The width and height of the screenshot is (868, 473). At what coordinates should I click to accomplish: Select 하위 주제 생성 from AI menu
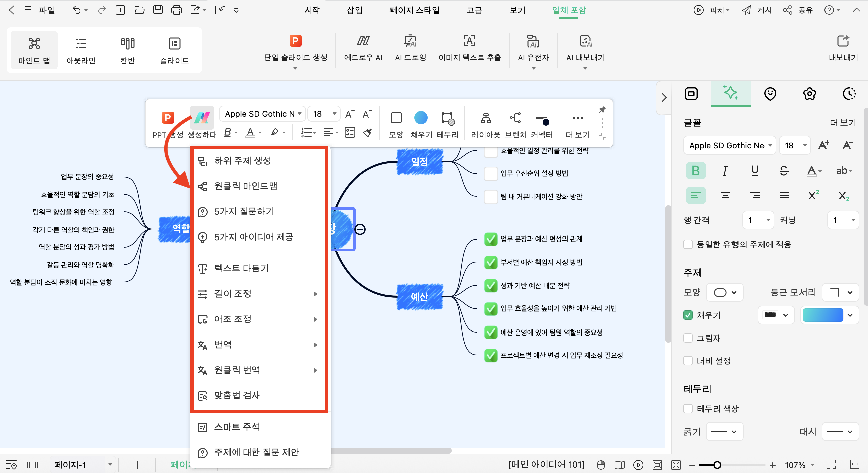point(259,161)
